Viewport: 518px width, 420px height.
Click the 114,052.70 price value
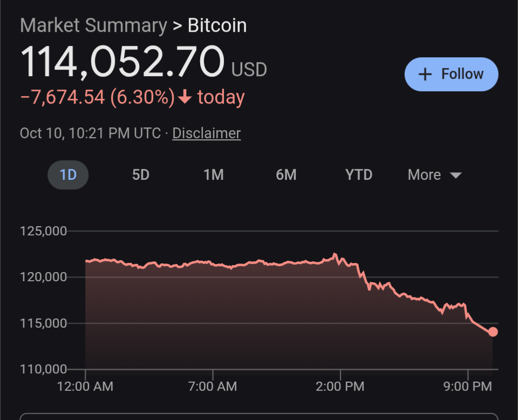click(x=122, y=61)
